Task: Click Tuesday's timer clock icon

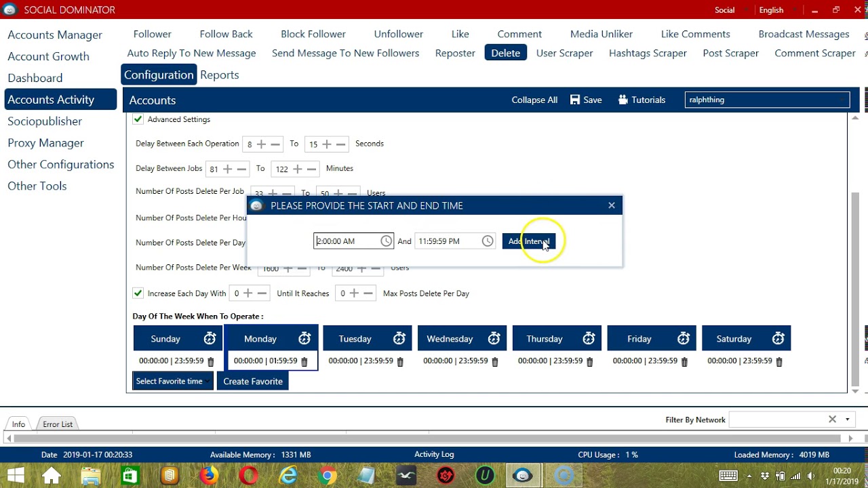Action: tap(399, 338)
